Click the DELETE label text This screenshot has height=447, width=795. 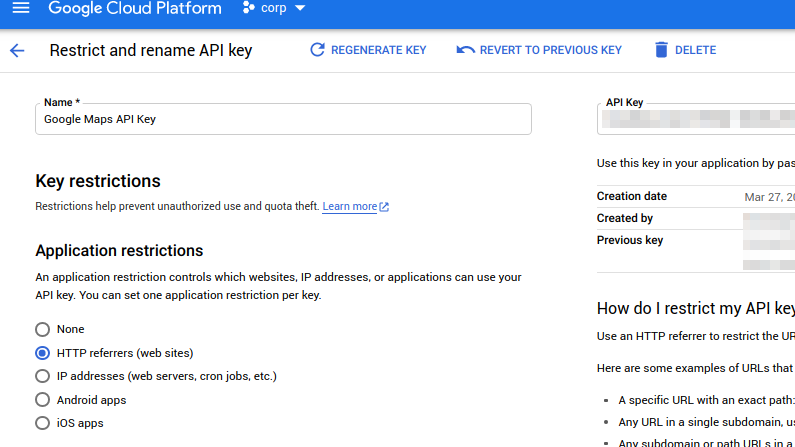tap(695, 50)
